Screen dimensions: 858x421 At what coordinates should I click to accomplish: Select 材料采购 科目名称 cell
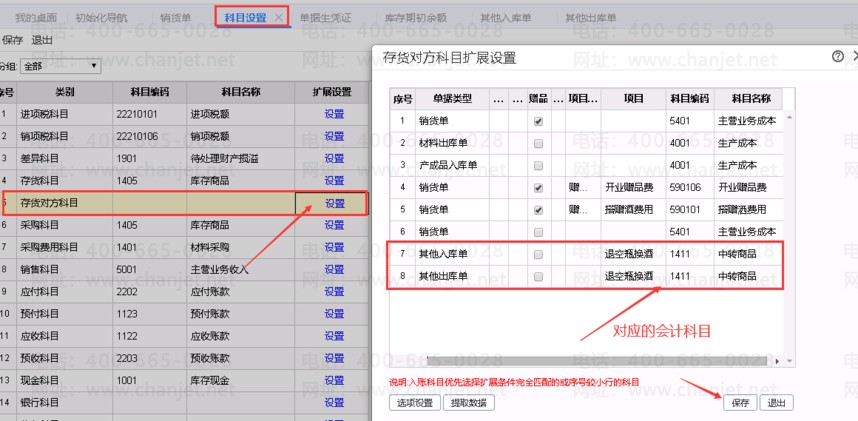(x=240, y=247)
